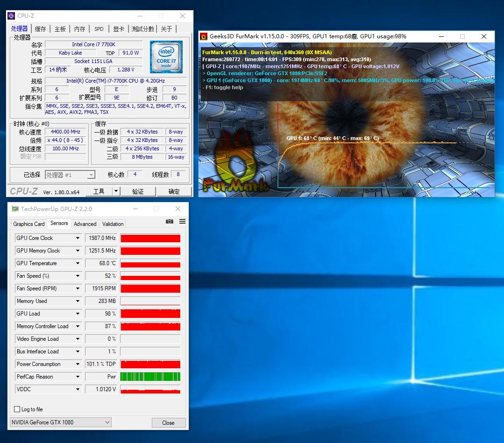The width and height of the screenshot is (504, 443).
Task: Click CPU-Z 验证 button
Action: (138, 191)
